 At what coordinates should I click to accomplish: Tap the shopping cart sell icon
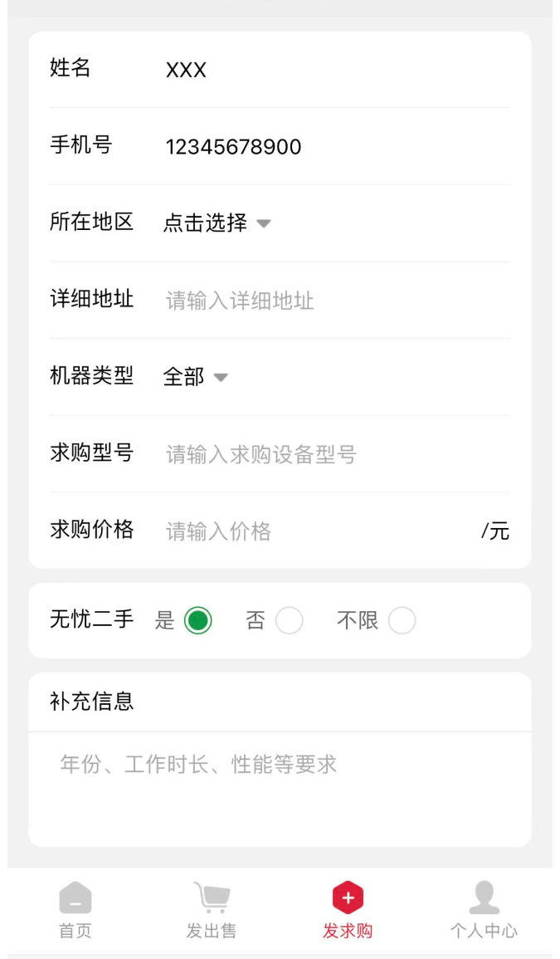212,898
